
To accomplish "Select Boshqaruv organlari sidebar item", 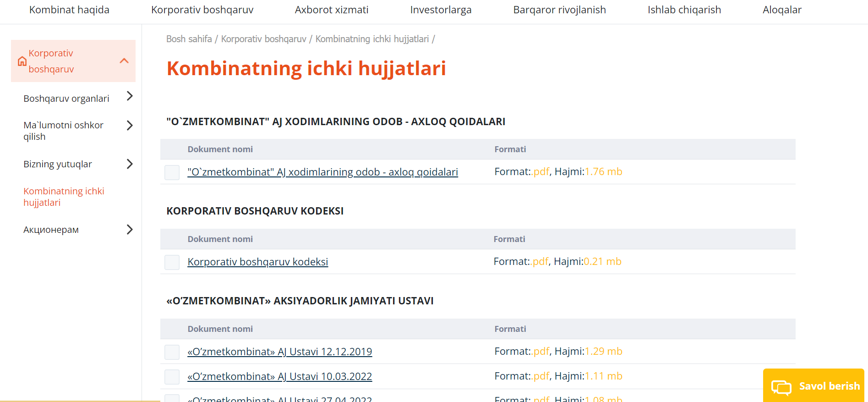I will 66,99.
